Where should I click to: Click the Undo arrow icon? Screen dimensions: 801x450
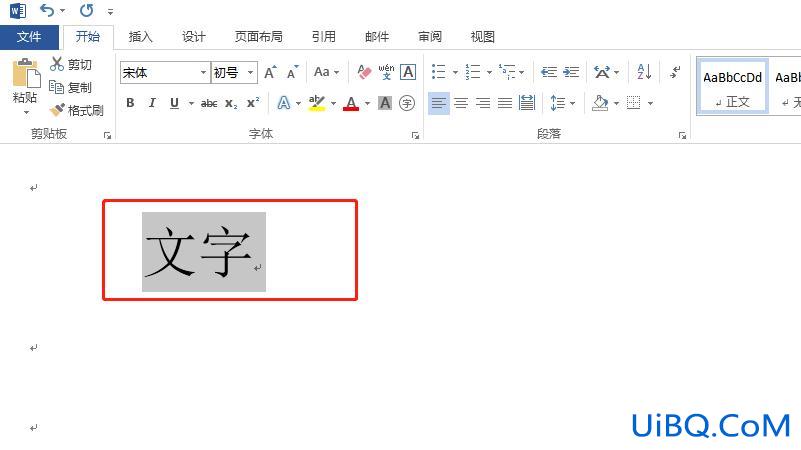(x=47, y=10)
